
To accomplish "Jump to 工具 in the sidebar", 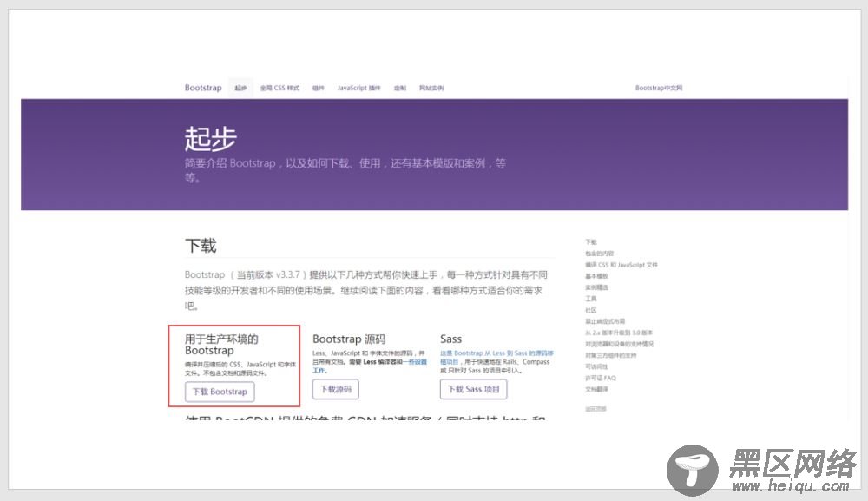I will pos(591,299).
